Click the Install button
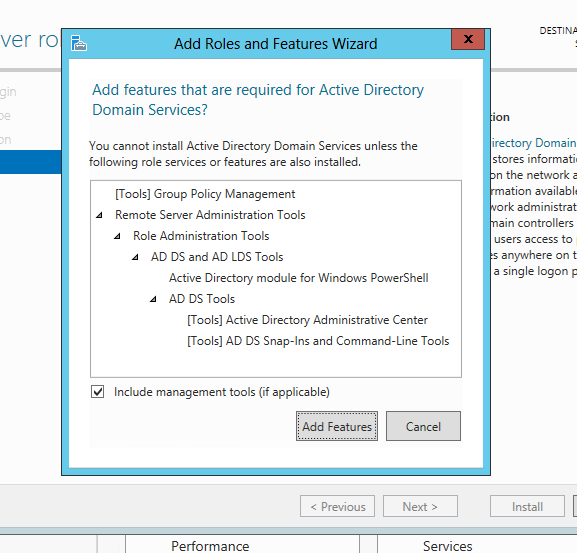Screen dimensions: 577x553 click(x=527, y=506)
